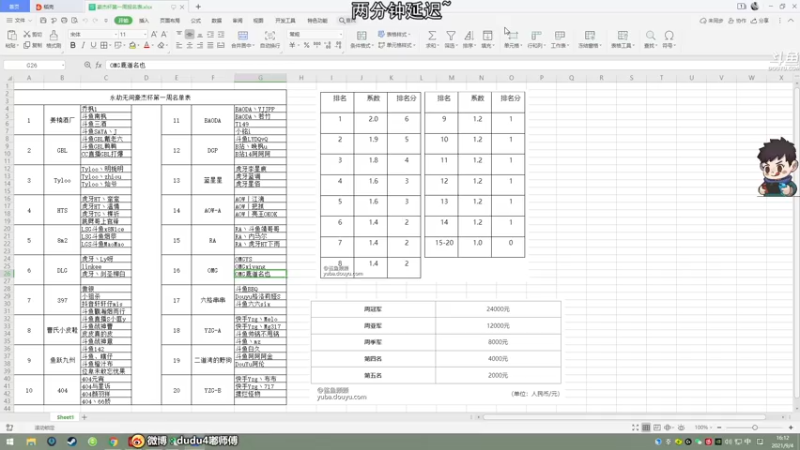800x450 pixels.
Task: Click the Name Box showing G26
Action: tap(34, 65)
